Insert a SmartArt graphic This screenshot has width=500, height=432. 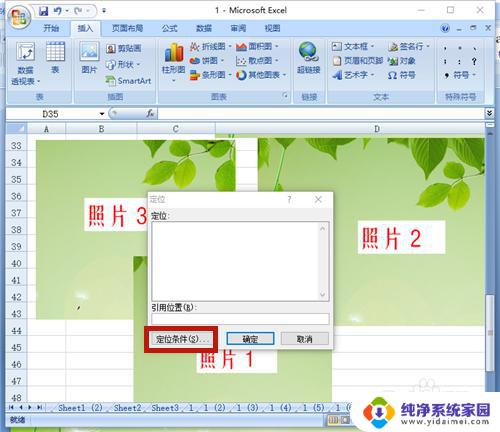128,80
